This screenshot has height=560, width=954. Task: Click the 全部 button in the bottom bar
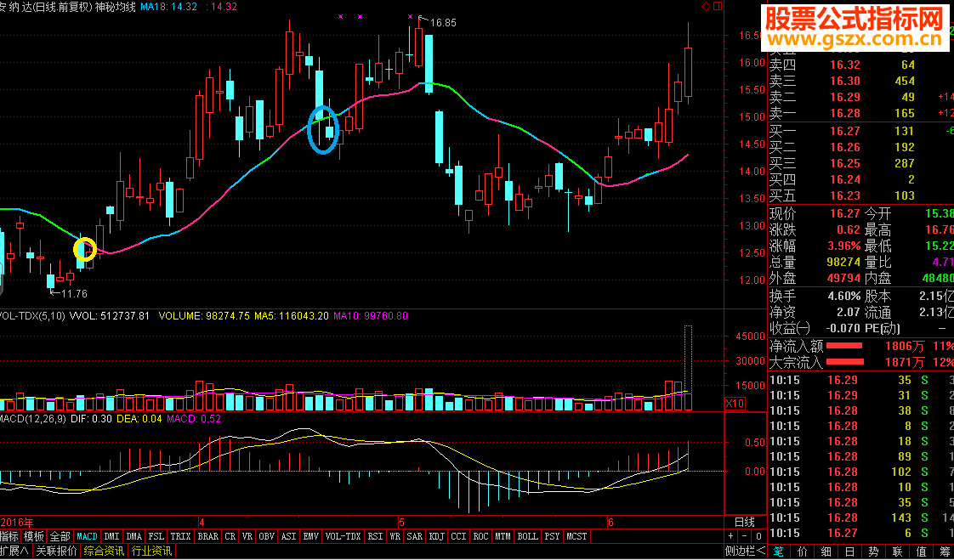pos(60,537)
